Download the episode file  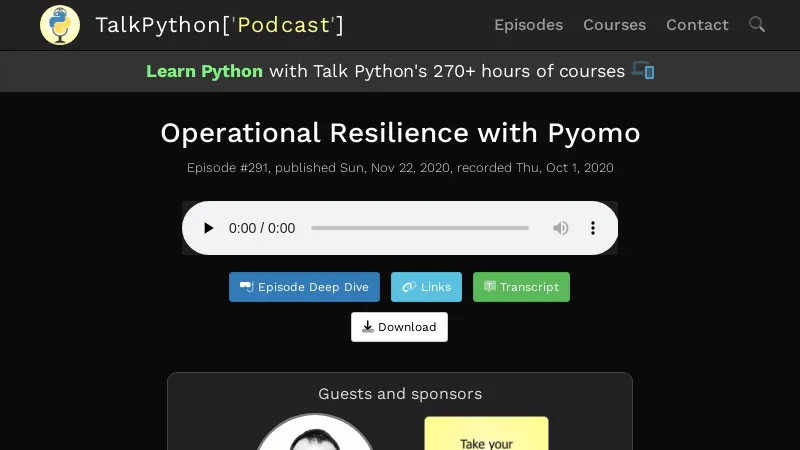[399, 327]
